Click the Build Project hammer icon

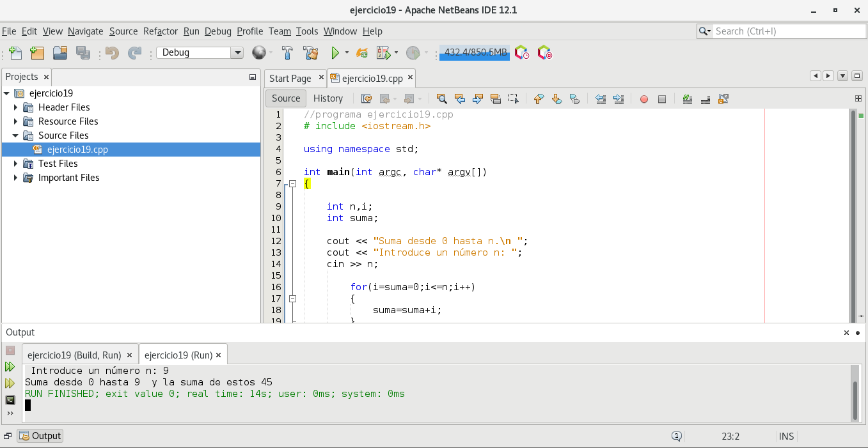(287, 53)
